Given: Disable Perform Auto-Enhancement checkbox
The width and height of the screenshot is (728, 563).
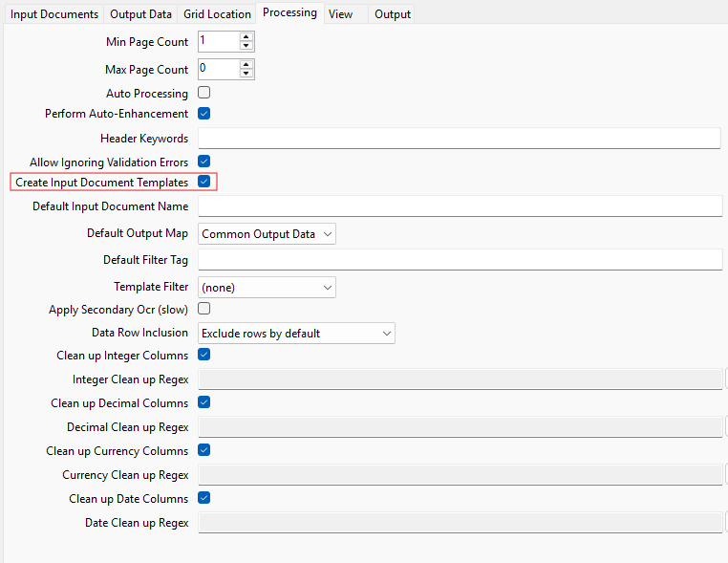Looking at the screenshot, I should [x=203, y=114].
